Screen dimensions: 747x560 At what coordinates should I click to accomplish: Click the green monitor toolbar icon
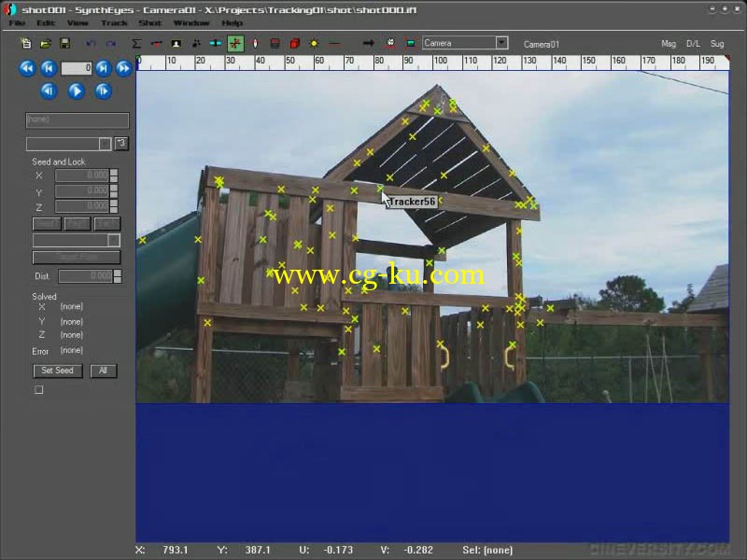click(410, 43)
